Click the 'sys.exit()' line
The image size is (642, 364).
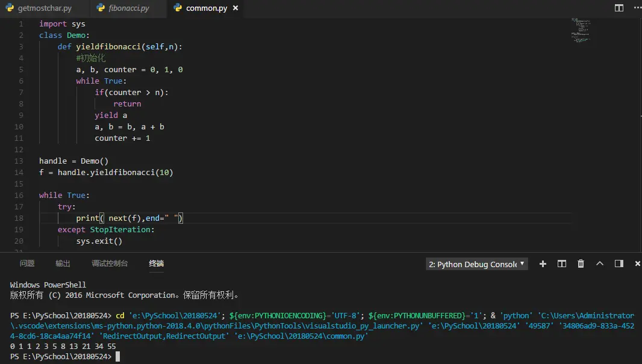[99, 241]
